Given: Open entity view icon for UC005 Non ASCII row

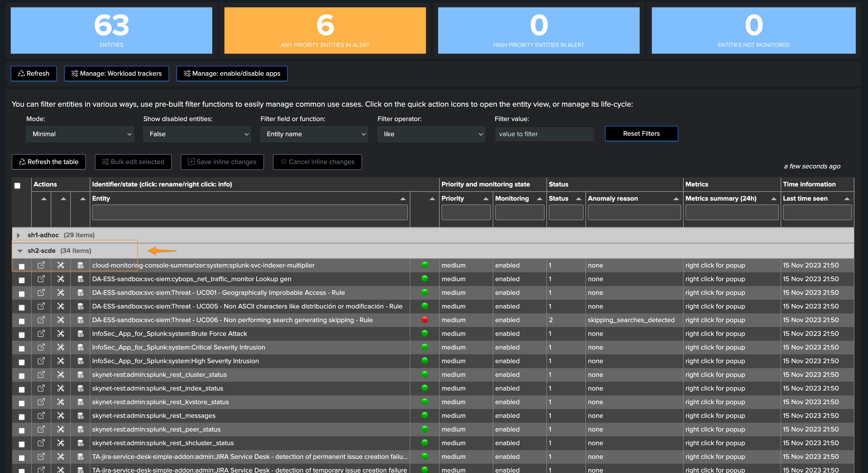Looking at the screenshot, I should [x=41, y=307].
